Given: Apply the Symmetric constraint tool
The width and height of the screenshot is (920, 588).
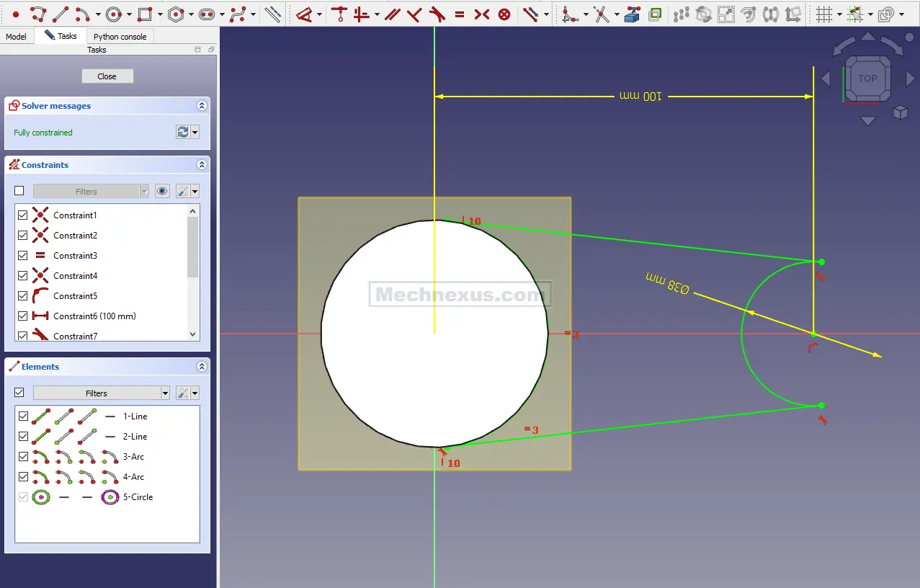Looking at the screenshot, I should [x=482, y=14].
